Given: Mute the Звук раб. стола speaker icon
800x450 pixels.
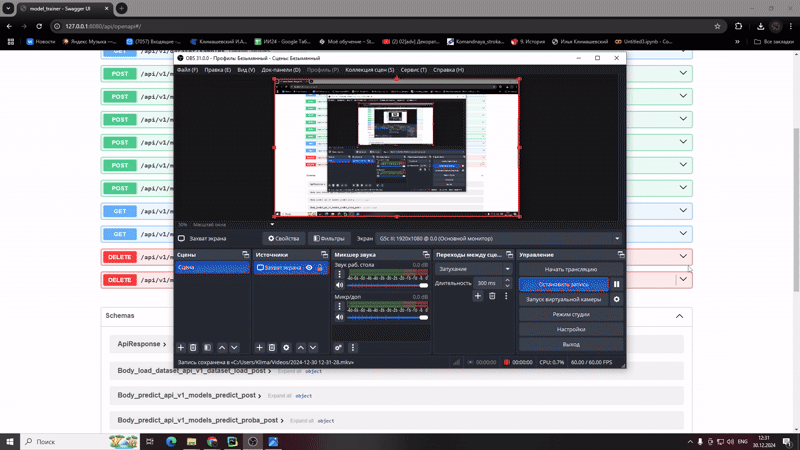Looking at the screenshot, I should click(x=339, y=285).
